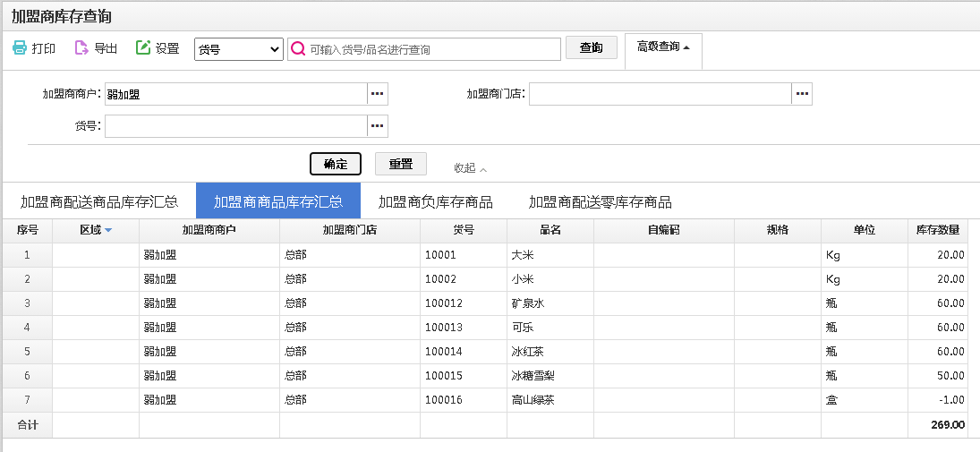The height and width of the screenshot is (452, 980).
Task: Click the -1.00 stock quantity cell
Action: point(938,400)
